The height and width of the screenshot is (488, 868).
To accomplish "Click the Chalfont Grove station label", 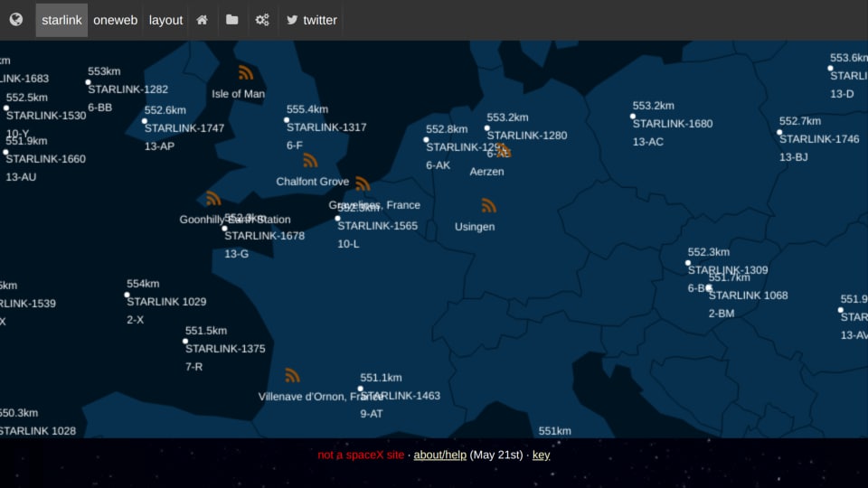I will (312, 182).
